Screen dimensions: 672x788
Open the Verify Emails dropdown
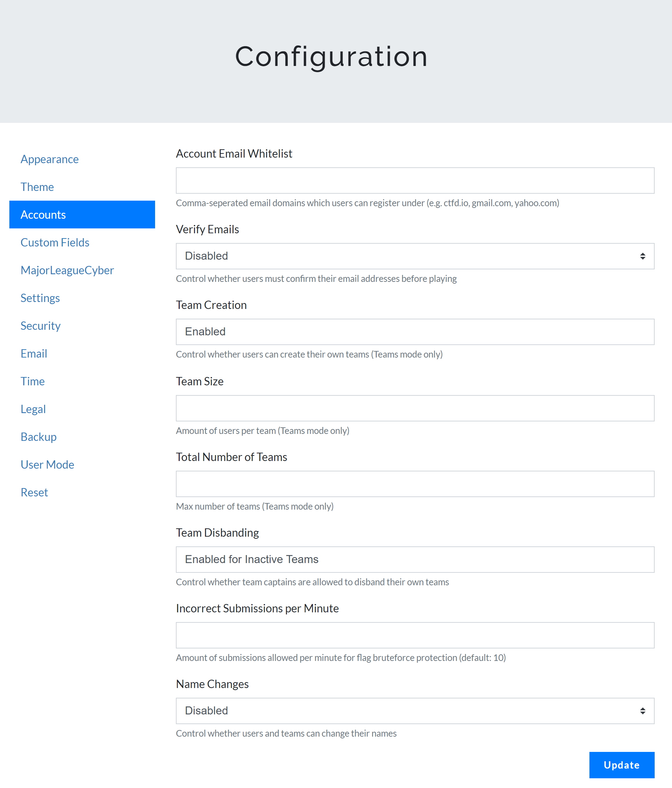[x=415, y=256]
